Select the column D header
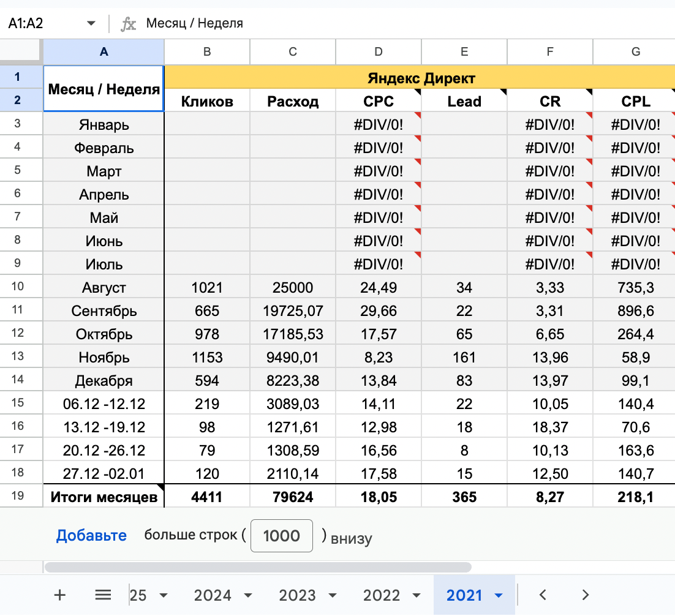The width and height of the screenshot is (675, 616). pyautogui.click(x=379, y=52)
